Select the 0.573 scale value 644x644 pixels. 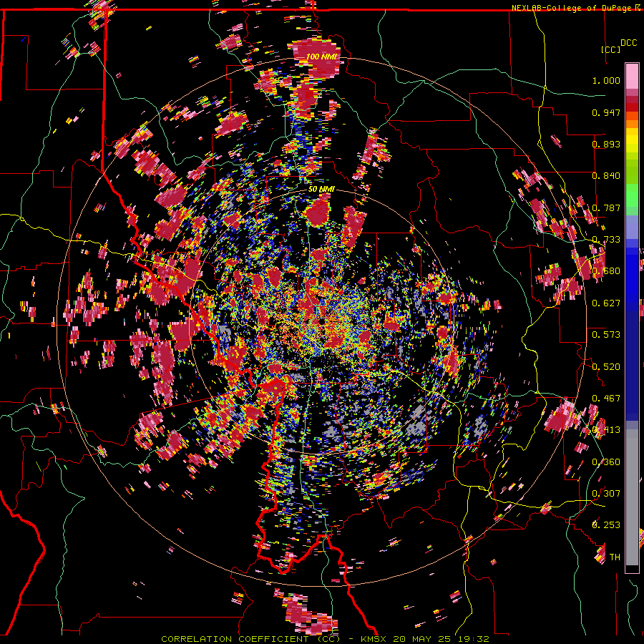point(606,335)
